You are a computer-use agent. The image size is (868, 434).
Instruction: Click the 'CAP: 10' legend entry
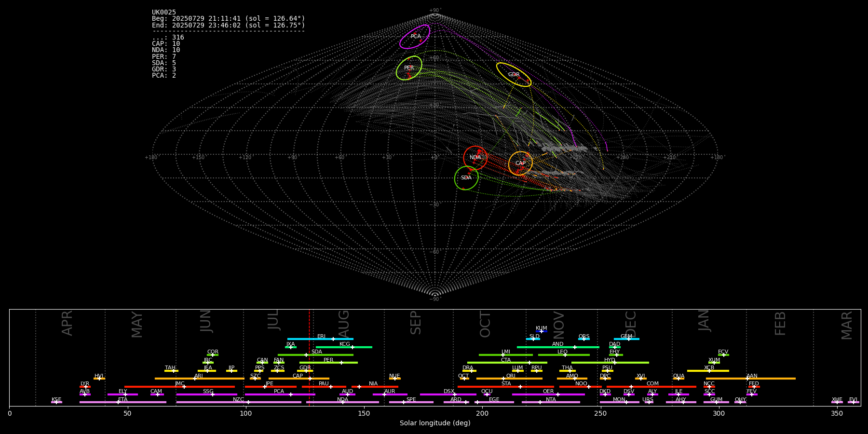tap(166, 44)
